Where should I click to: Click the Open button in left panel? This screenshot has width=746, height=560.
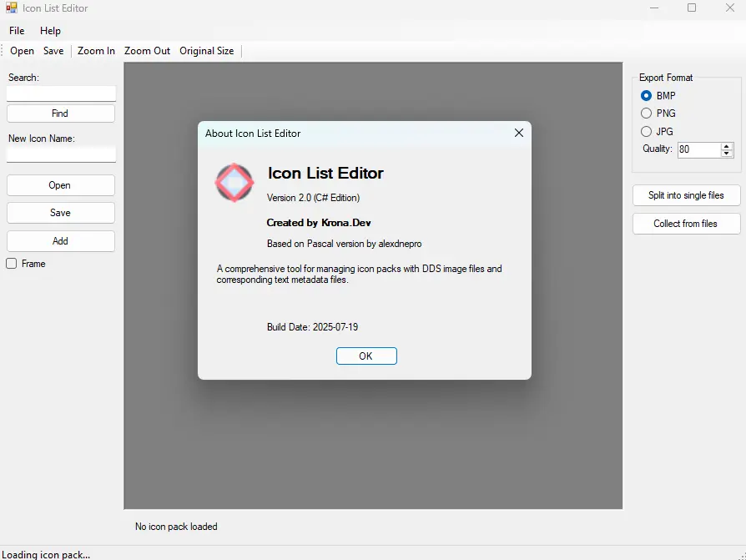[60, 185]
